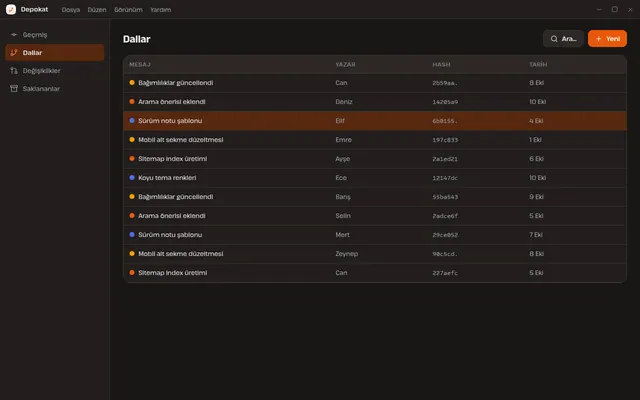This screenshot has width=640, height=400.
Task: Click hash 227aefc
Action: pos(445,273)
